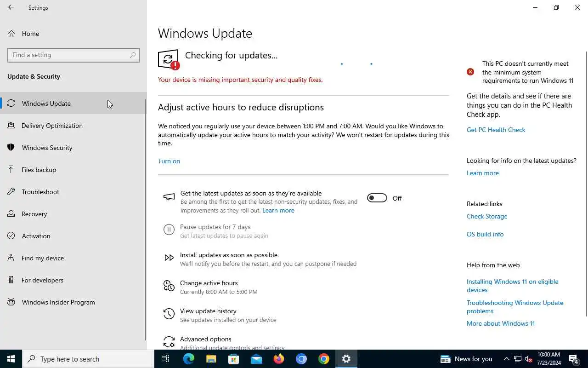
Task: Open File Explorer from the taskbar
Action: tap(211, 359)
